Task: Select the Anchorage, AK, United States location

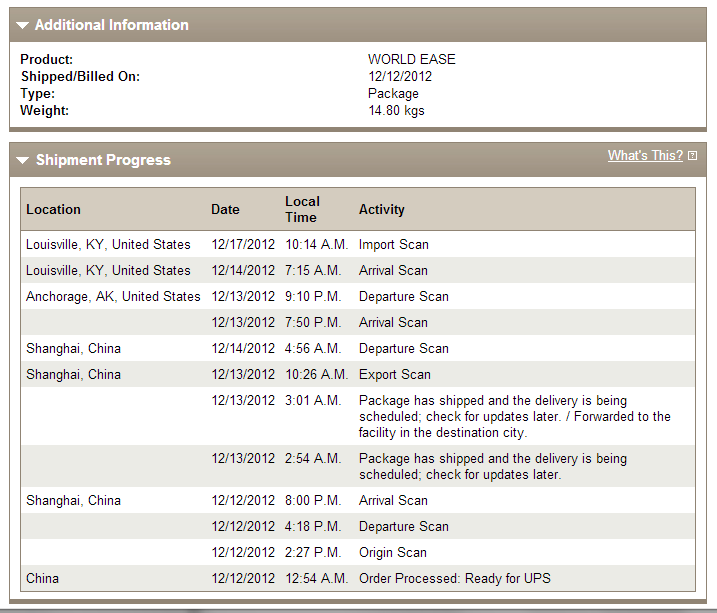Action: coord(113,296)
